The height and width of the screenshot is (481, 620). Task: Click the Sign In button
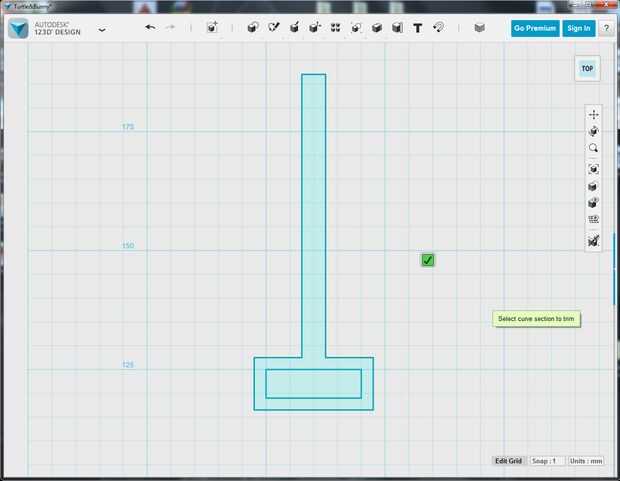pyautogui.click(x=579, y=28)
